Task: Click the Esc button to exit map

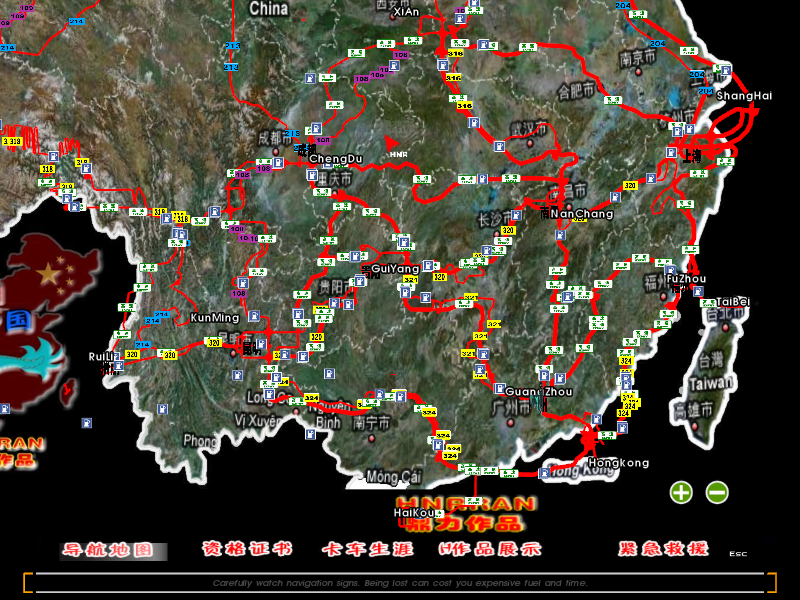Action: [x=738, y=554]
